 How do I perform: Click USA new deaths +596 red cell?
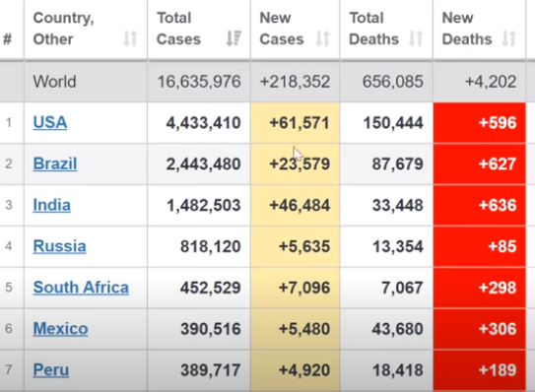[x=480, y=123]
